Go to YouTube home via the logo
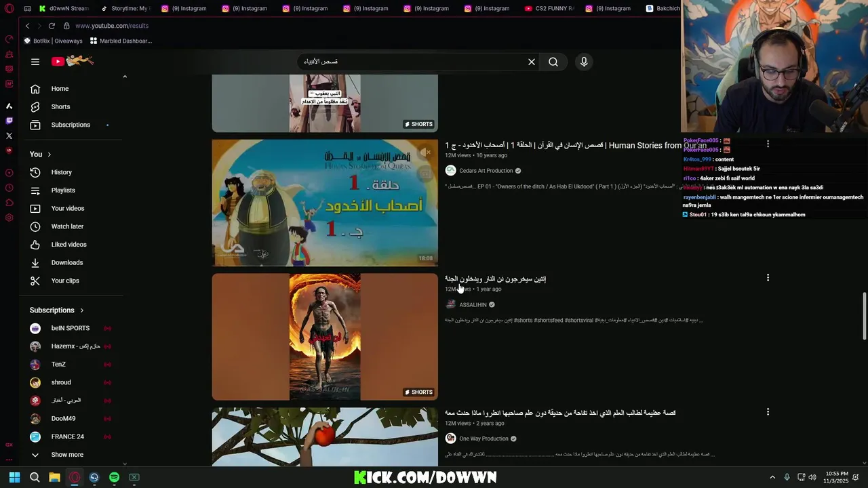Screen dimensions: 868x488 click(73, 62)
